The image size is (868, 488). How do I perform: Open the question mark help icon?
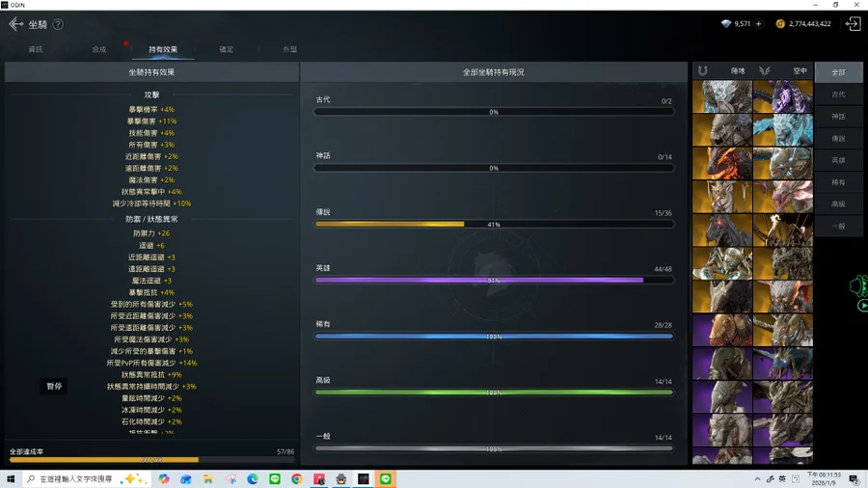(x=58, y=24)
